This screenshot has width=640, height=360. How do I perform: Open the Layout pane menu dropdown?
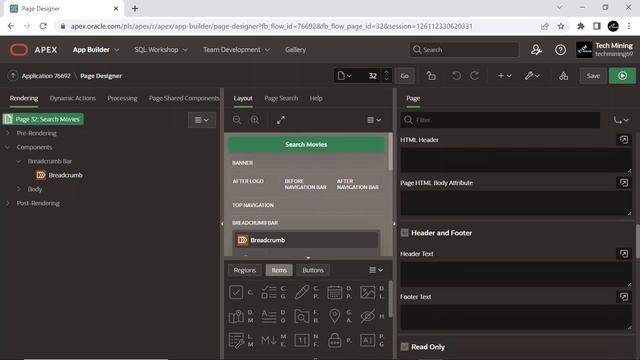[374, 120]
